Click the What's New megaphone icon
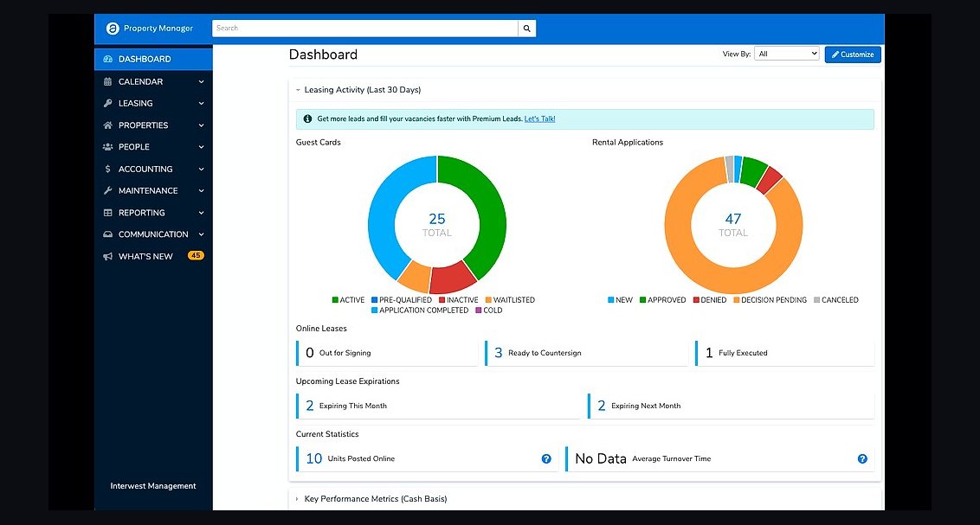 (x=107, y=257)
